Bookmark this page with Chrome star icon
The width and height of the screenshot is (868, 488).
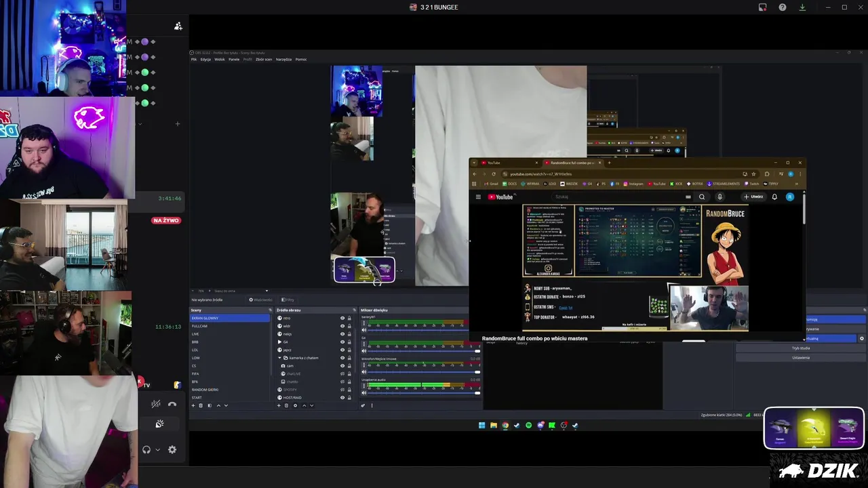click(x=753, y=174)
